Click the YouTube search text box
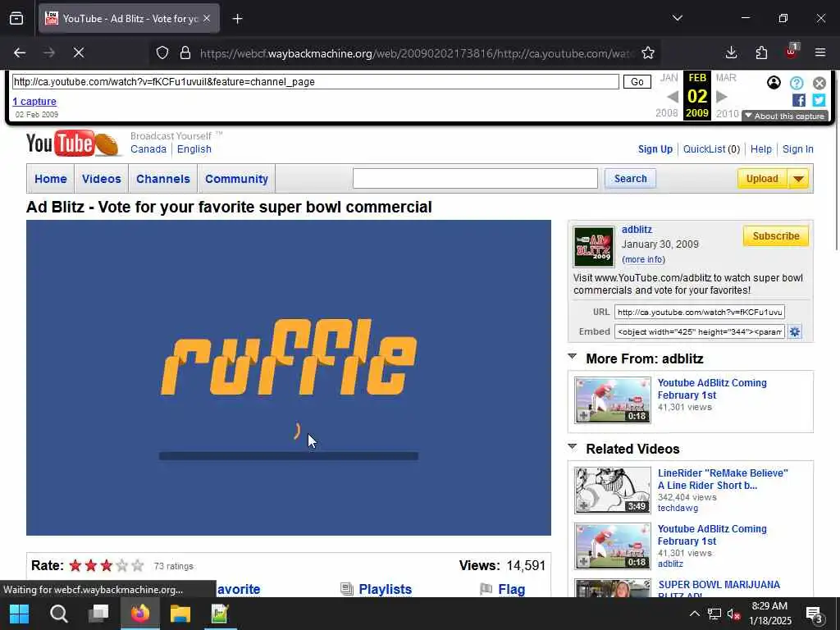This screenshot has height=630, width=840. coord(475,178)
